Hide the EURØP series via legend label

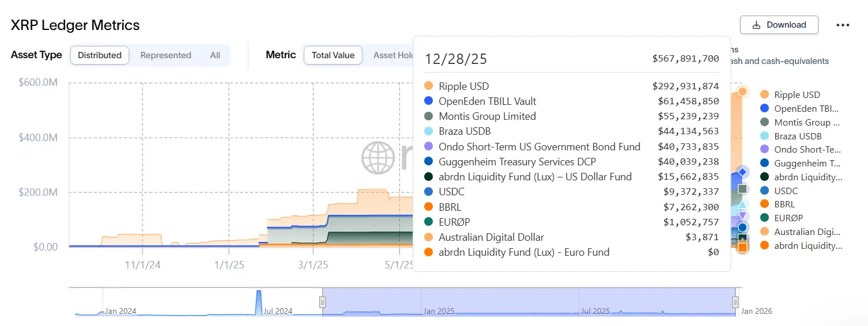click(x=788, y=218)
